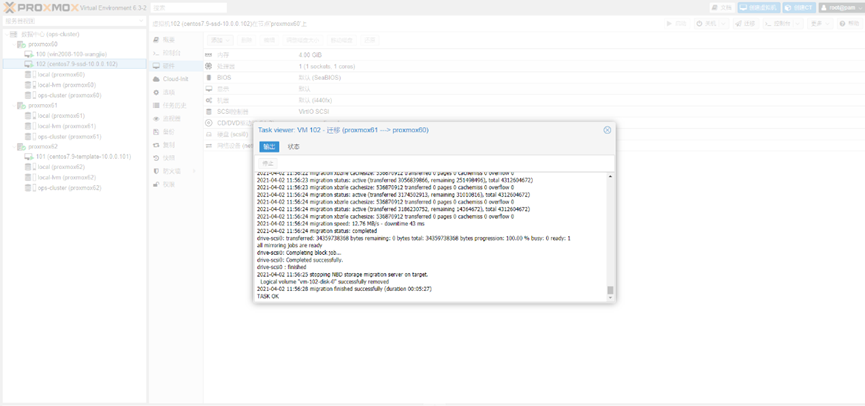The image size is (865, 406).
Task: Open the Shutdown split-button arrow
Action: coord(723,24)
